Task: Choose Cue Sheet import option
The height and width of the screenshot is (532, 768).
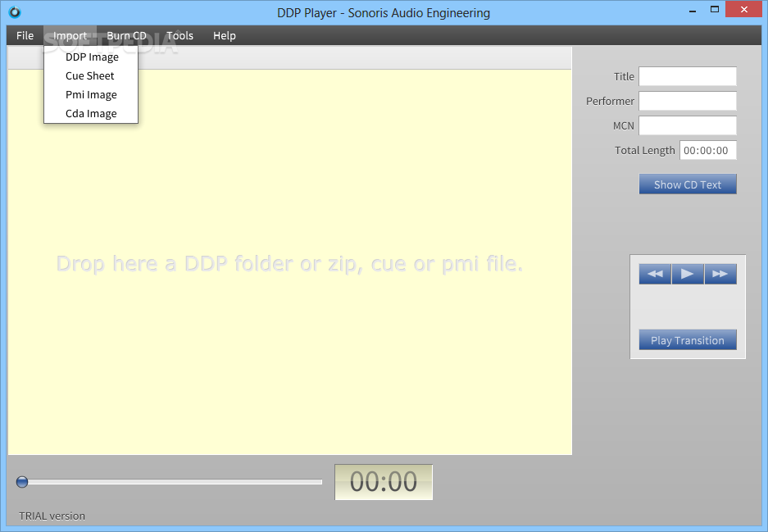Action: click(91, 76)
